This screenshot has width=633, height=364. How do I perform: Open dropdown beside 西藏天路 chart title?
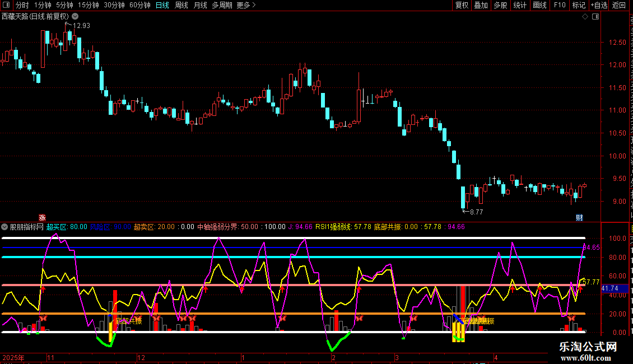click(x=75, y=16)
